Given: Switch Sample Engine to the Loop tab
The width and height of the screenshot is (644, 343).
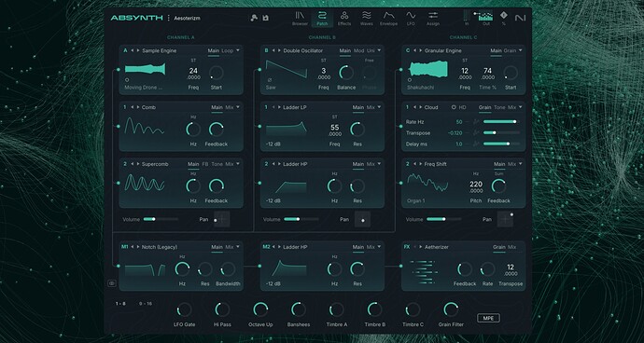Looking at the screenshot, I should click(227, 51).
